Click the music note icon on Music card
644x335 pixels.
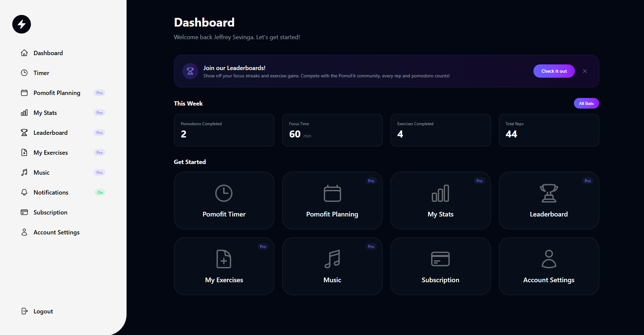[x=332, y=259]
